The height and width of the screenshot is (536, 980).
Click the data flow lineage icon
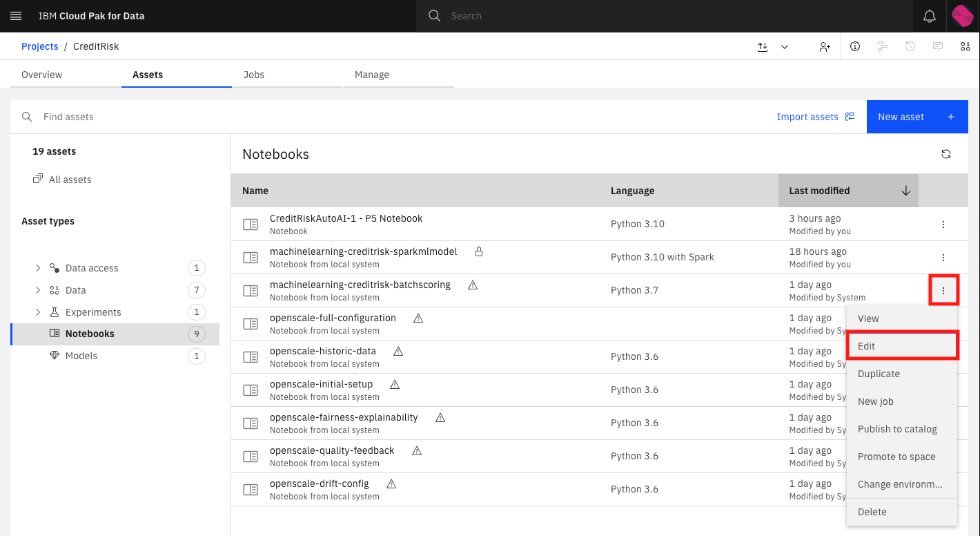pos(883,46)
